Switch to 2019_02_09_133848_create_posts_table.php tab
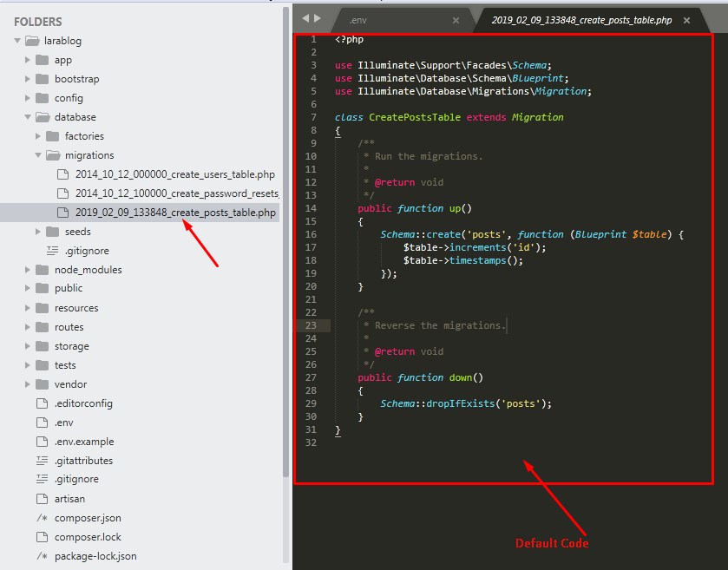Viewport: 728px width, 570px height. (581, 20)
